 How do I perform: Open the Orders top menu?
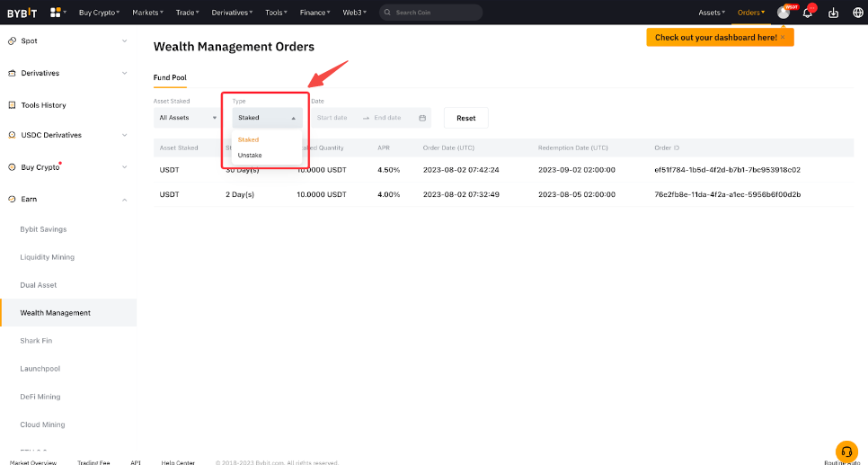(751, 13)
